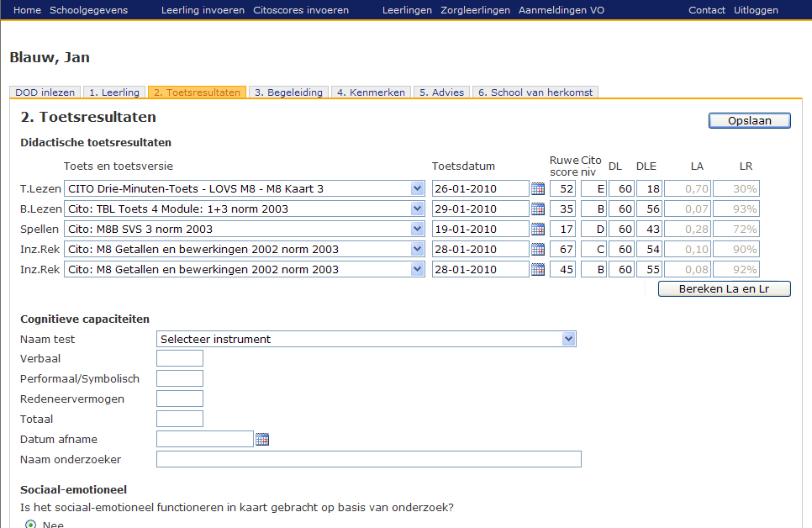Open Spellen test dropdown M8B SVS 3

click(245, 229)
